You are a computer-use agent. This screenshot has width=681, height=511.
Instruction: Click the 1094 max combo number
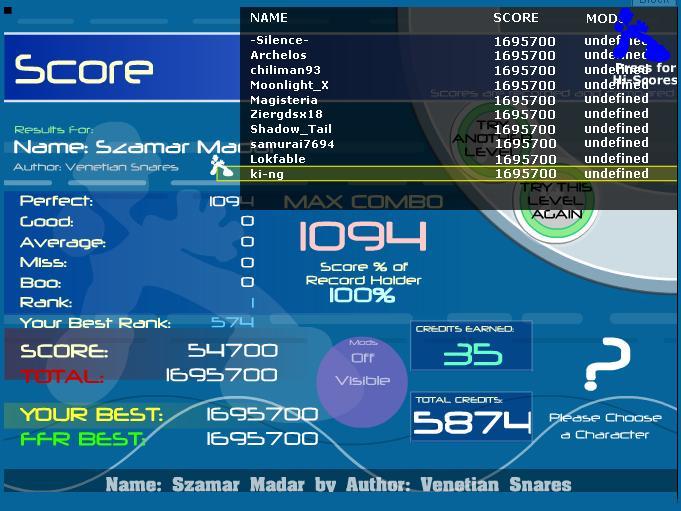(362, 237)
